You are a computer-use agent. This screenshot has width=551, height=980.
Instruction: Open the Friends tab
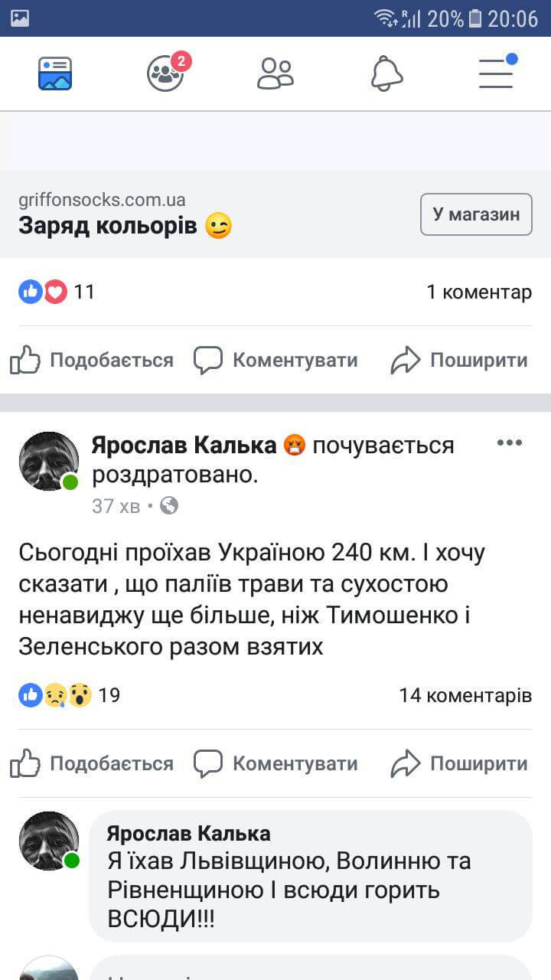[x=275, y=73]
